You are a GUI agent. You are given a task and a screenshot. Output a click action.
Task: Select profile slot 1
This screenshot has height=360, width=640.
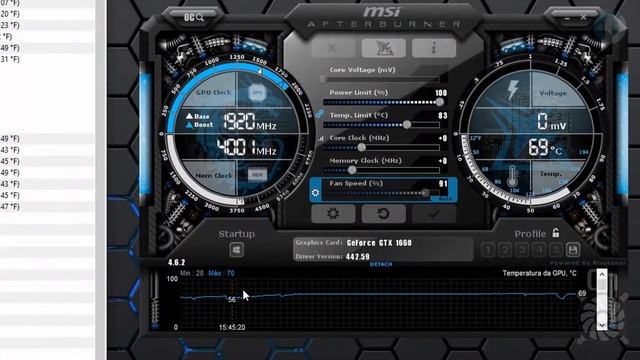(x=488, y=250)
